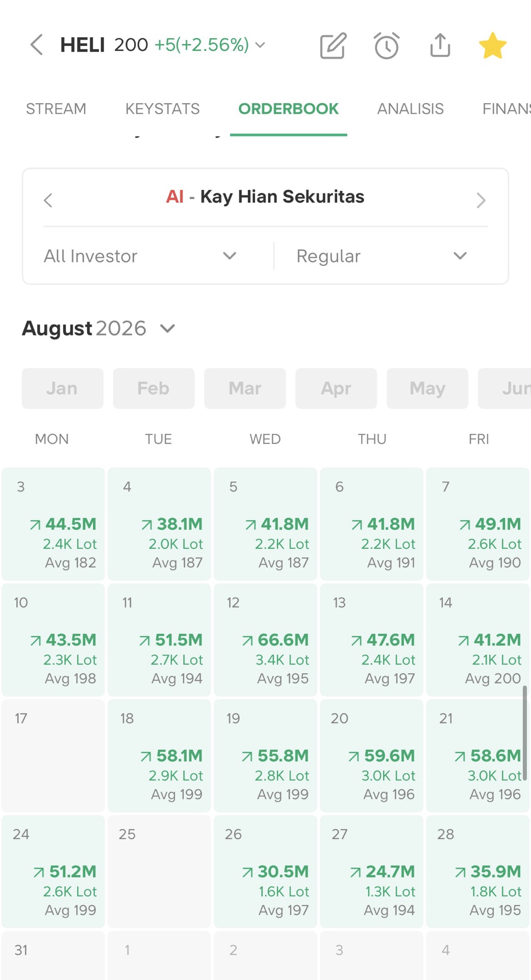Open August 10 cell with 43.5M

coord(53,640)
